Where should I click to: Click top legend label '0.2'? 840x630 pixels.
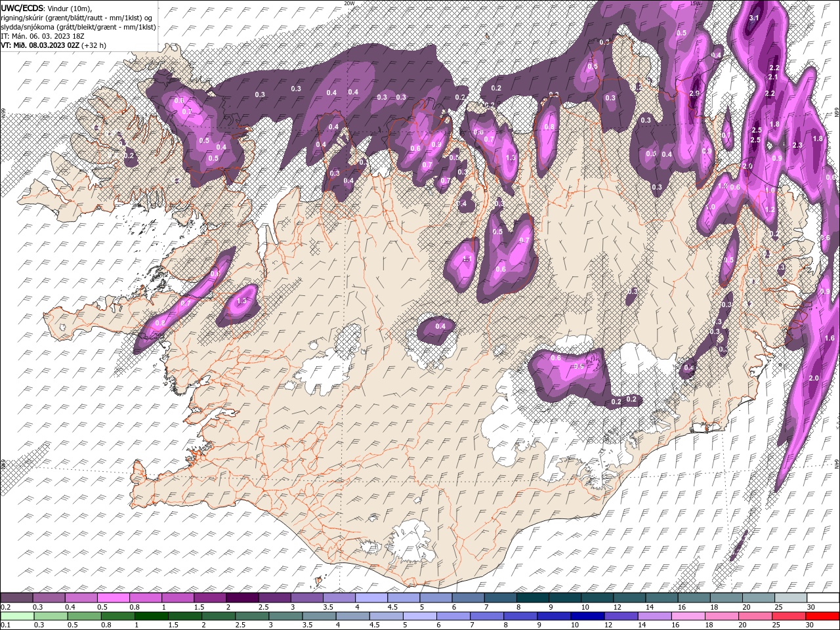5,607
